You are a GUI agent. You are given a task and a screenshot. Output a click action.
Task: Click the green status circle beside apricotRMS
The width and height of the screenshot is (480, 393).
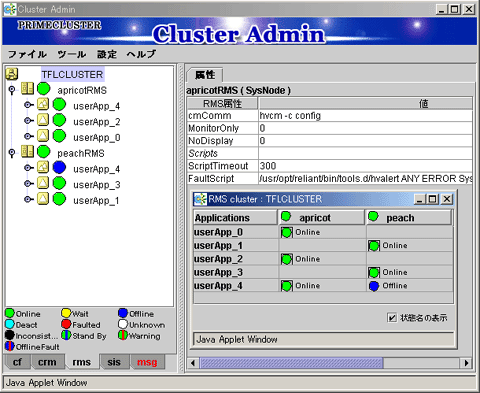43,89
